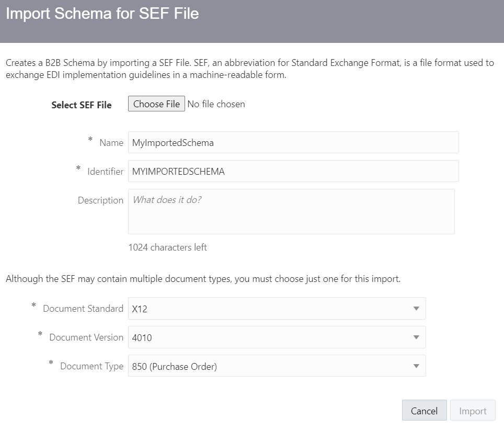The image size is (504, 430).
Task: Click into the Name input field
Action: pyautogui.click(x=293, y=142)
